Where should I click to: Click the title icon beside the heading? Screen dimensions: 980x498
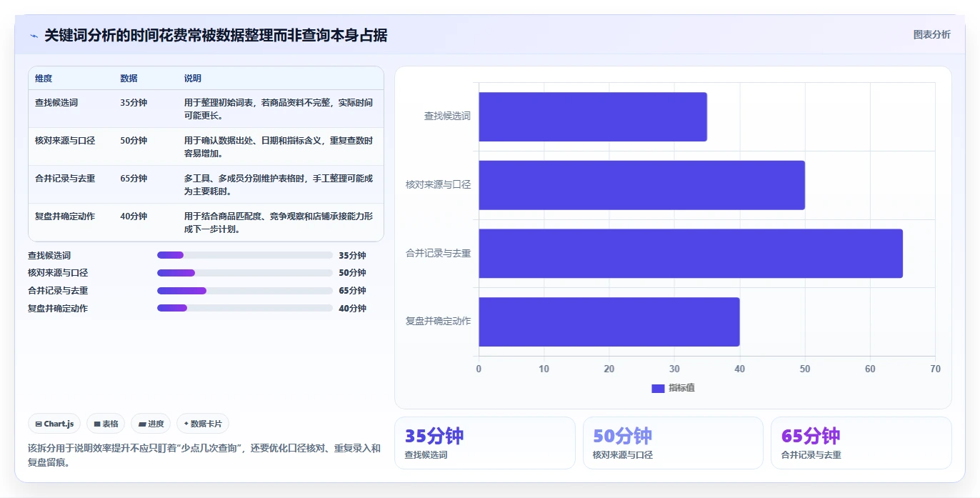34,36
